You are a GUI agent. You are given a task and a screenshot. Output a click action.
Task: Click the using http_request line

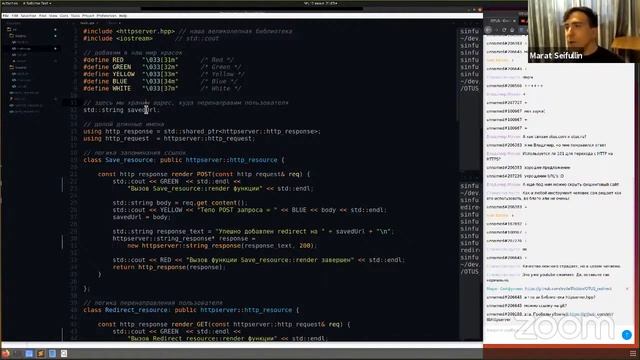(x=169, y=138)
